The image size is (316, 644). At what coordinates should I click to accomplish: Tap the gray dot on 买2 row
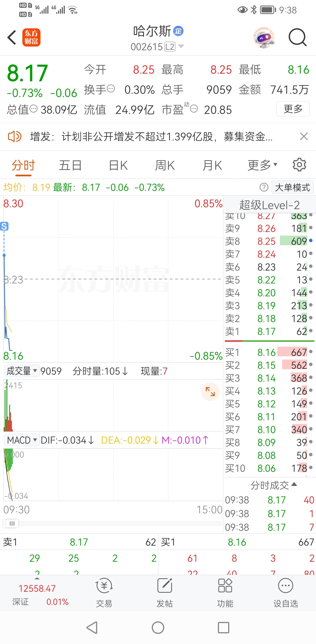311,364
